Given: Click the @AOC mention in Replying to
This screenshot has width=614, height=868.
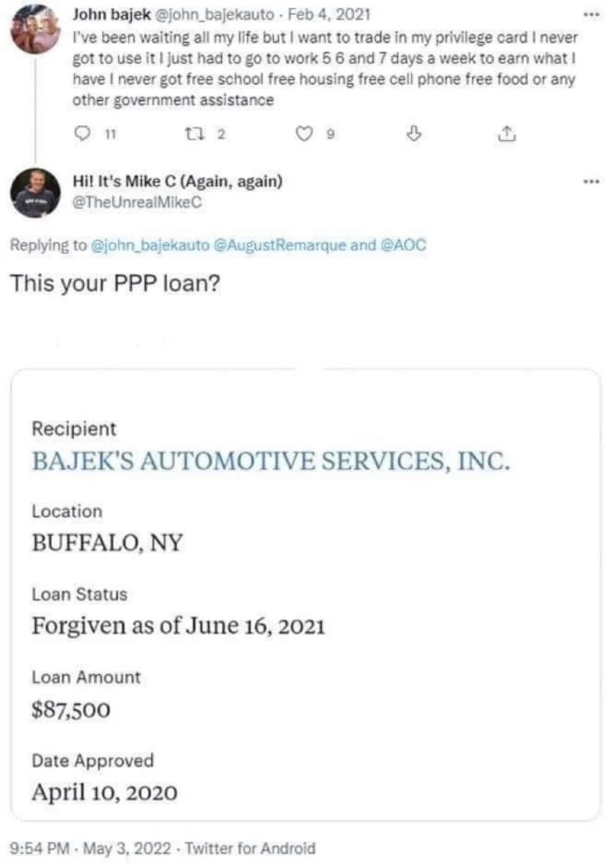Looking at the screenshot, I should coord(402,245).
